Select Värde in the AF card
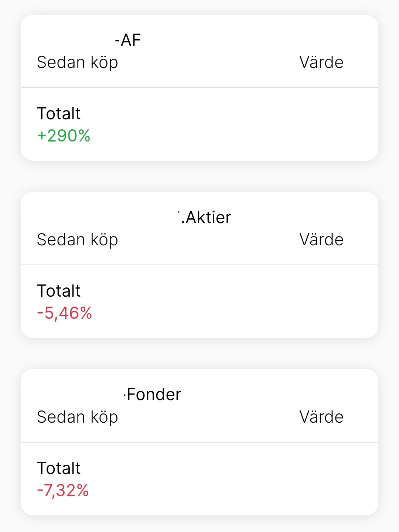The height and width of the screenshot is (532, 399). click(321, 62)
